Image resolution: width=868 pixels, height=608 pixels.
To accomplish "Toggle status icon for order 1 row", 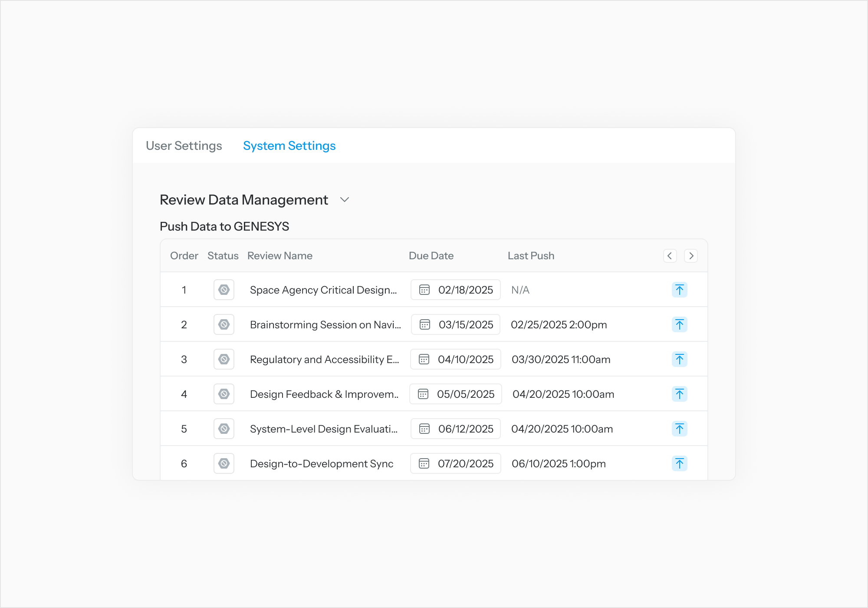I will click(x=224, y=290).
